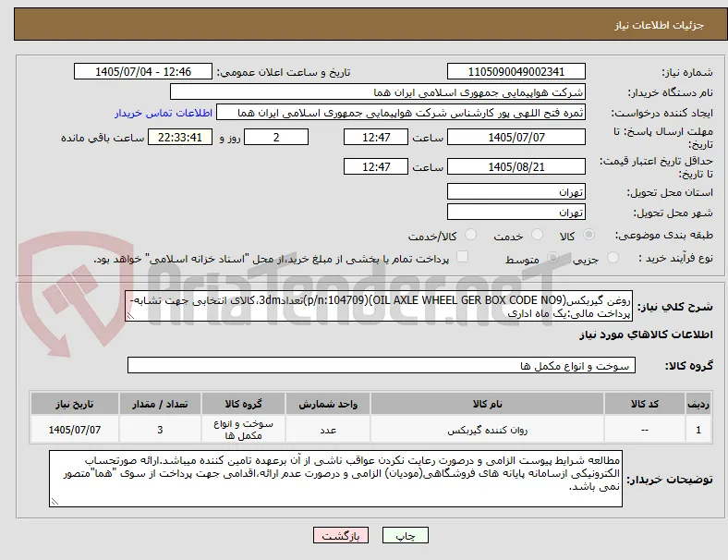Click the بازگشت (back) button
The height and width of the screenshot is (560, 728).
coord(341,535)
